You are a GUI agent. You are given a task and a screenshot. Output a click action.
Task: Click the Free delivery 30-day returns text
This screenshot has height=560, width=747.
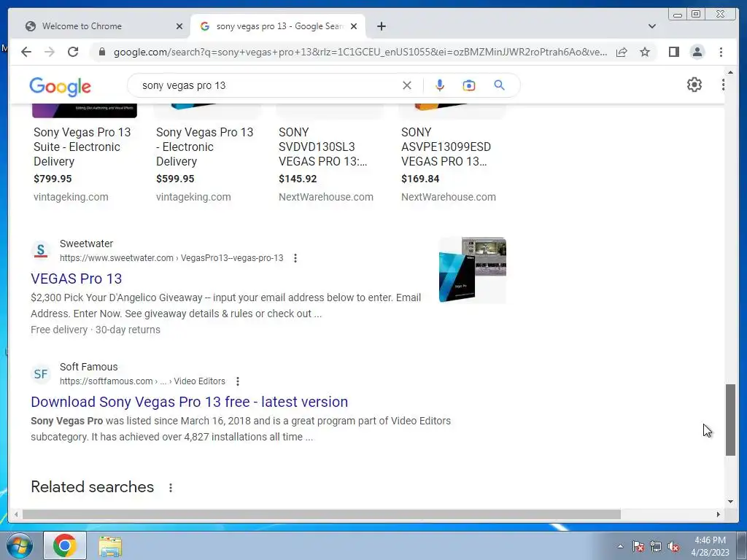tap(96, 330)
